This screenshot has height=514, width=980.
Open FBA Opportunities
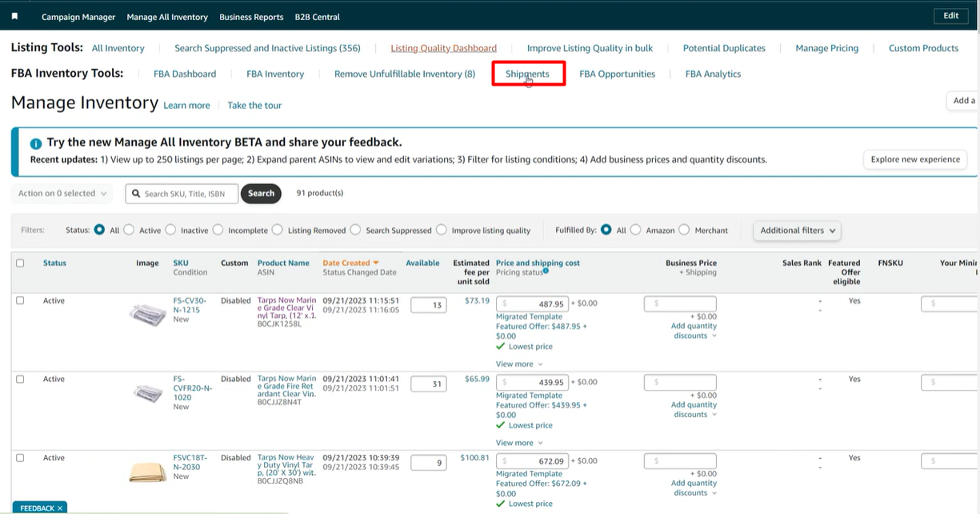(x=617, y=74)
